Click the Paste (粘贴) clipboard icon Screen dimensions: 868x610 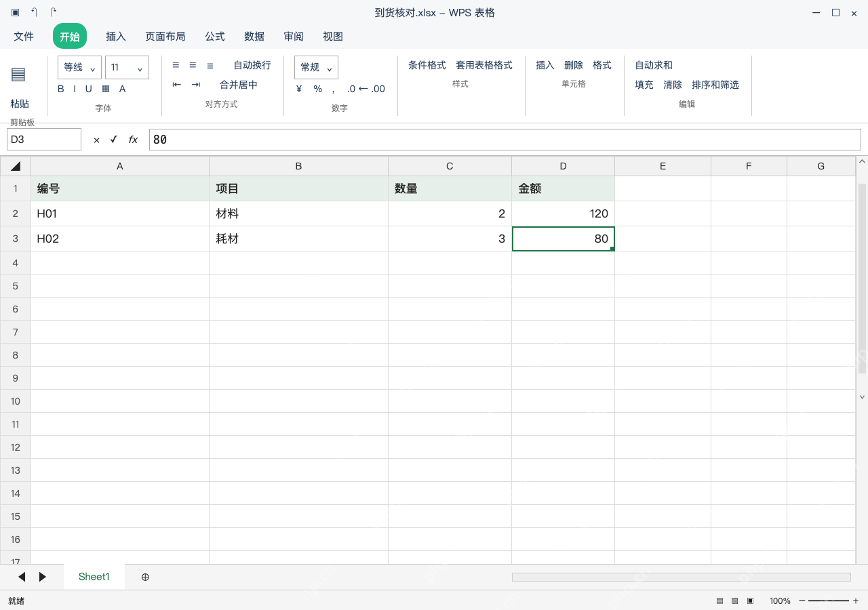18,75
